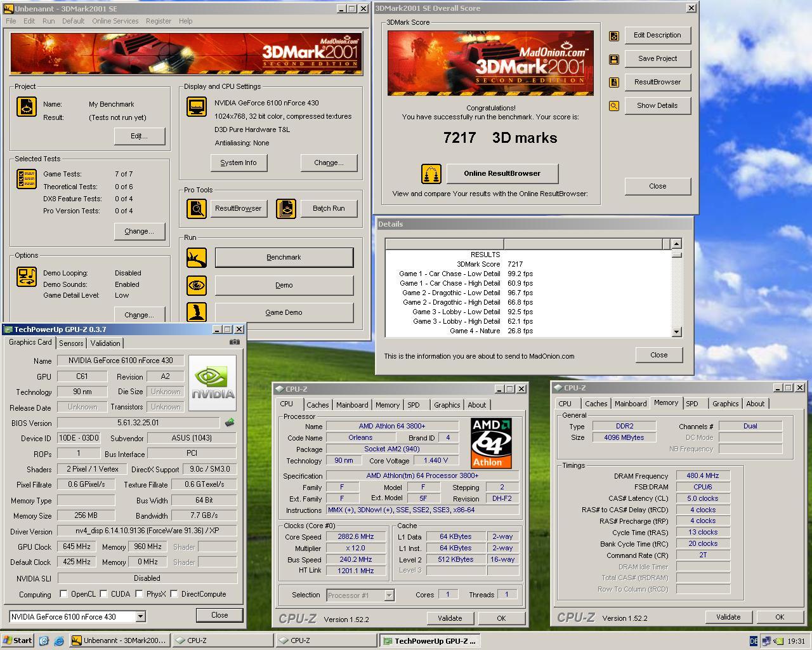The width and height of the screenshot is (812, 650).
Task: Switch to the Sensors tab in GPU-Z
Action: click(x=71, y=343)
